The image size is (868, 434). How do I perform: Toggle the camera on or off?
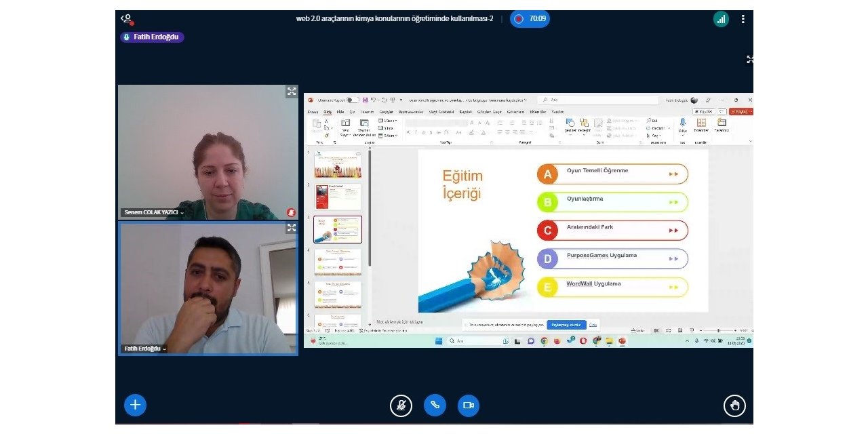[x=468, y=406]
